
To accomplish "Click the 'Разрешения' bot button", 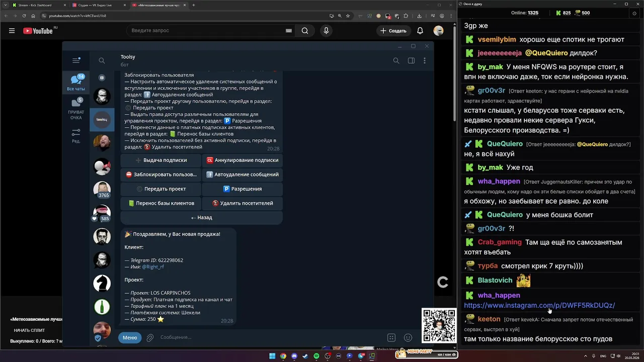I will click(242, 189).
